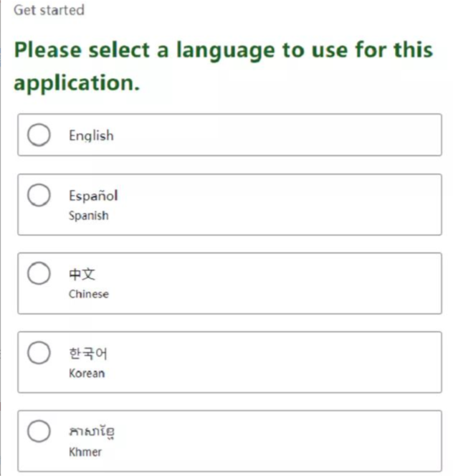Select the Español radio button
Screen dimensions: 453x476
(x=39, y=195)
